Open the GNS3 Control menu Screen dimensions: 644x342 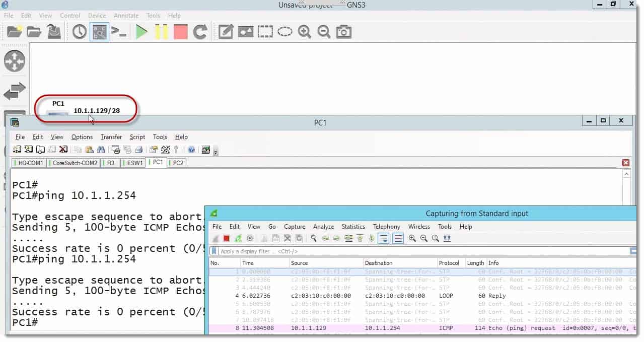pyautogui.click(x=70, y=16)
